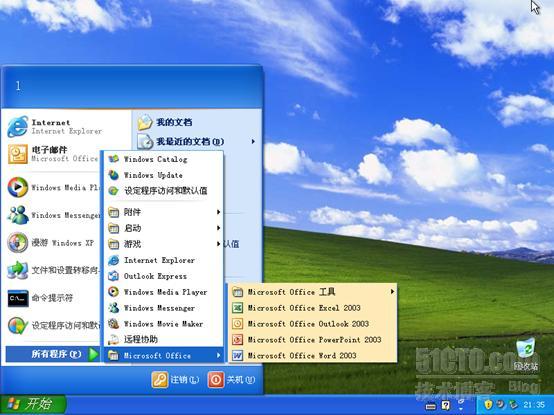Expand the 游戏 submenu arrow
554x415 pixels.
218,244
